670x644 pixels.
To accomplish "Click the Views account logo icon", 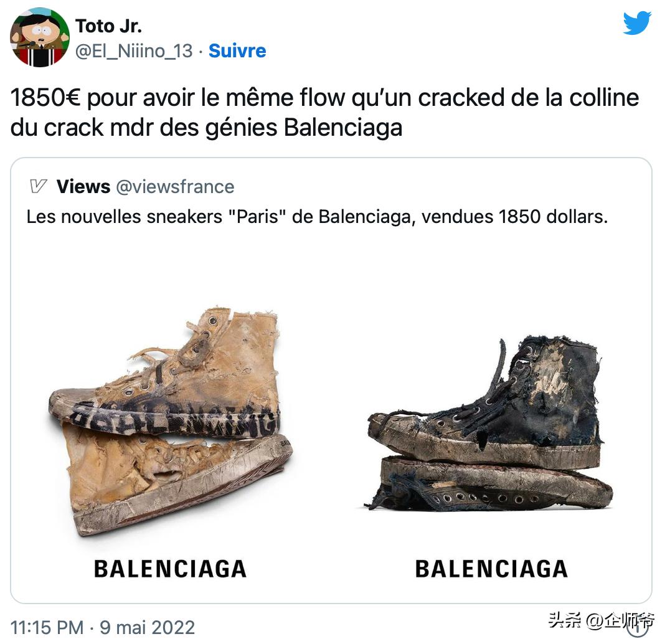I will 38,186.
